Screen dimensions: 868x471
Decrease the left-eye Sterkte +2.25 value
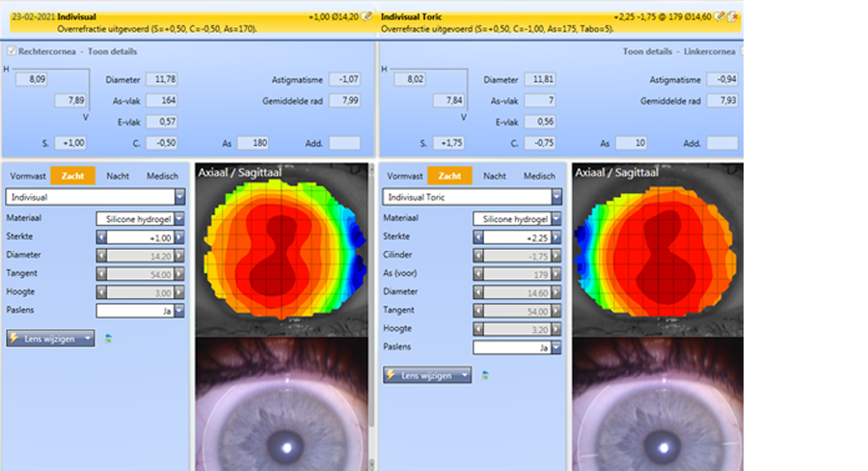(x=478, y=237)
